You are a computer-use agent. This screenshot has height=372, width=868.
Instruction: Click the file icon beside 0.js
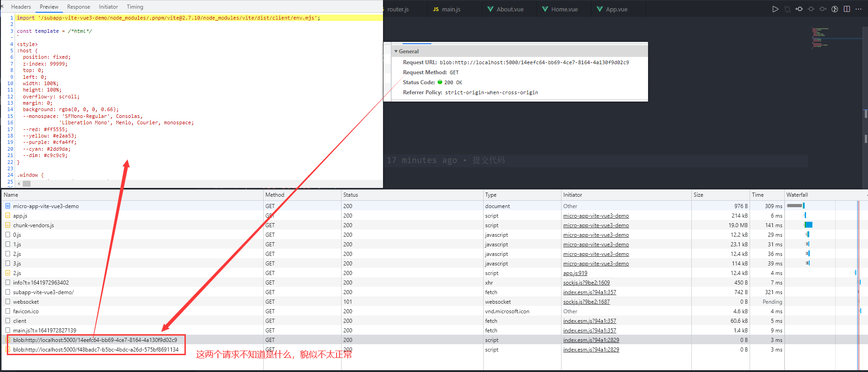click(8, 234)
